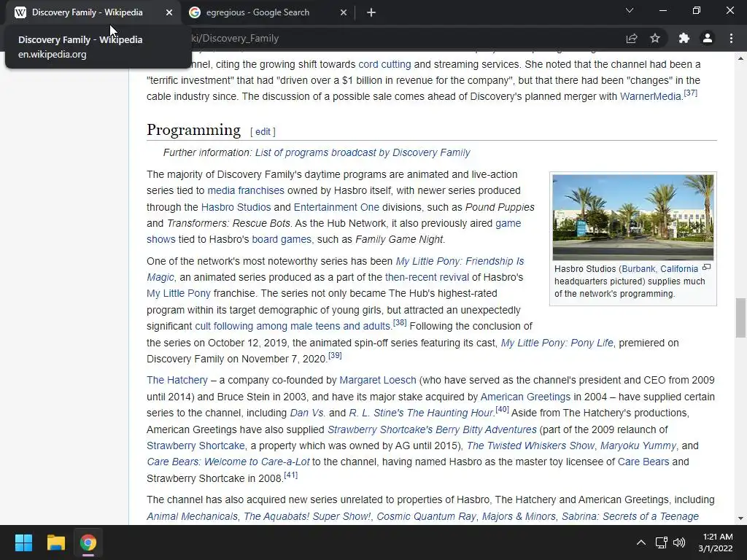Open citation 41 reference

pos(290,475)
